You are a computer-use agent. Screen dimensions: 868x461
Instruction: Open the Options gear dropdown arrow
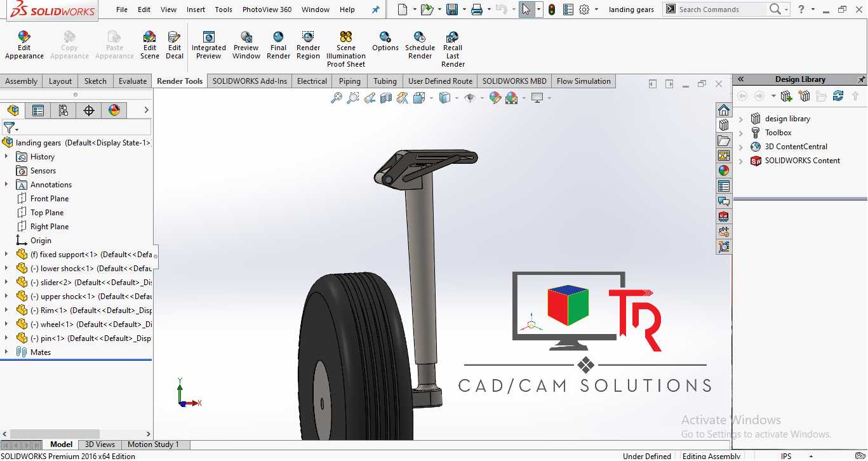tap(597, 10)
